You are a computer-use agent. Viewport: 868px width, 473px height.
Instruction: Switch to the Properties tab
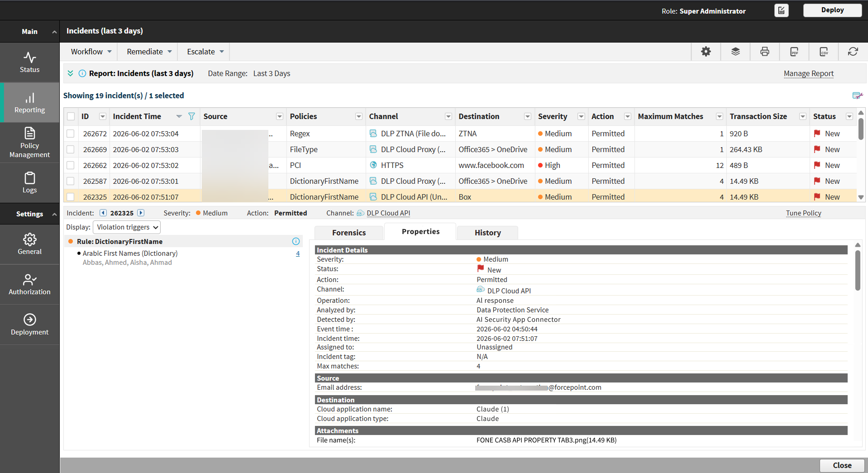(420, 231)
